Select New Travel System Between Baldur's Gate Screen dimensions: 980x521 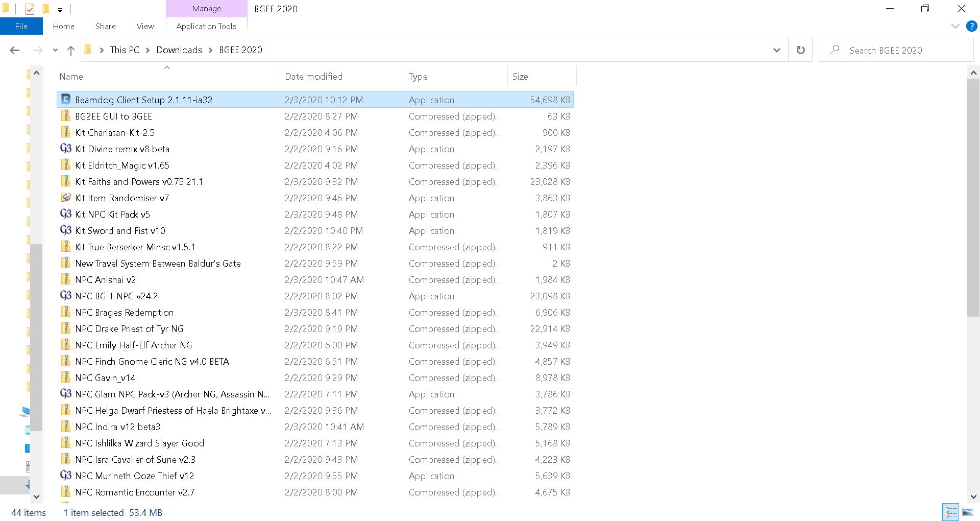click(x=315, y=263)
